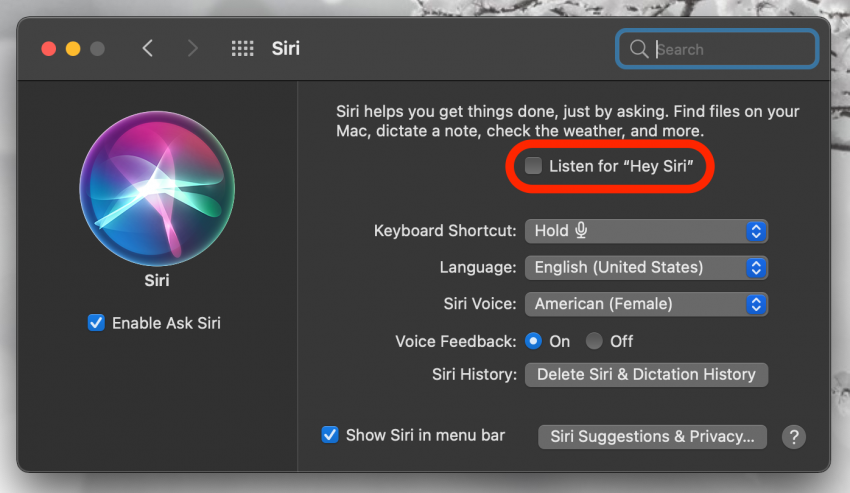
Task: Open help with the question mark button
Action: pyautogui.click(x=793, y=437)
